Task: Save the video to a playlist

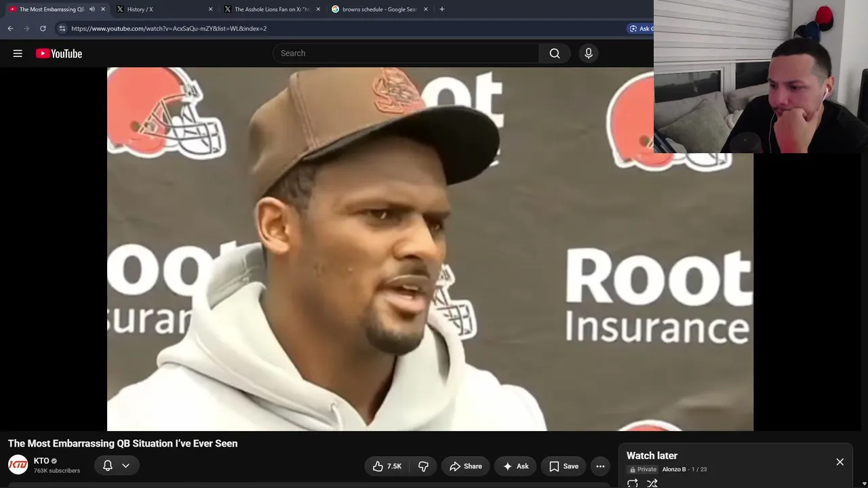Action: (564, 466)
